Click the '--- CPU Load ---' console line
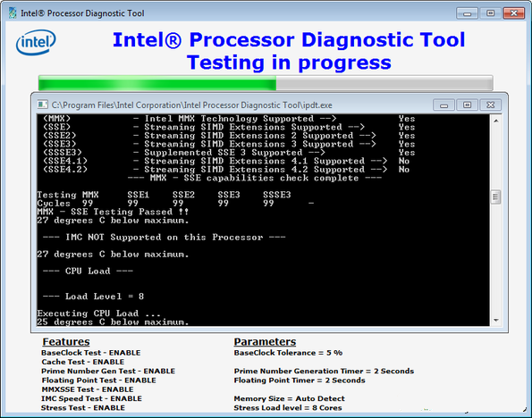Viewport: 532px width, 418px height. click(x=88, y=271)
